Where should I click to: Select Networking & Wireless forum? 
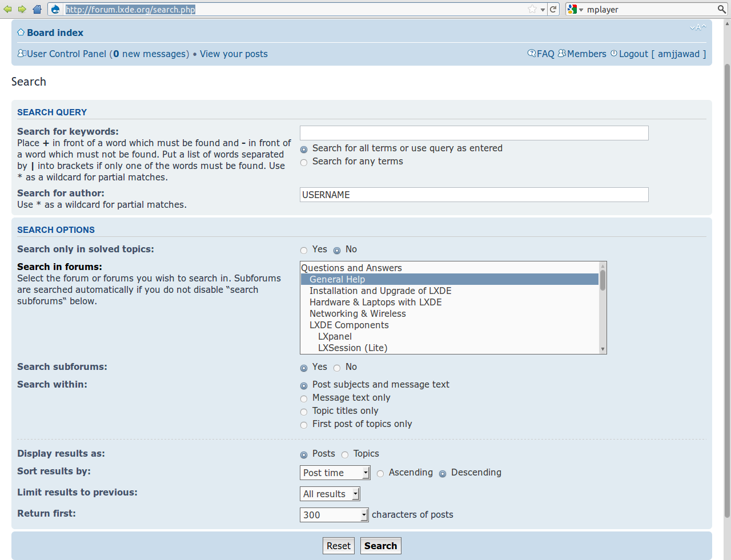tap(449, 313)
